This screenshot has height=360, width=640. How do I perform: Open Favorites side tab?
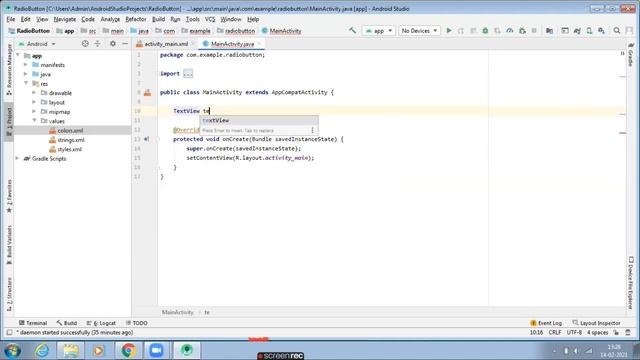coord(9,196)
